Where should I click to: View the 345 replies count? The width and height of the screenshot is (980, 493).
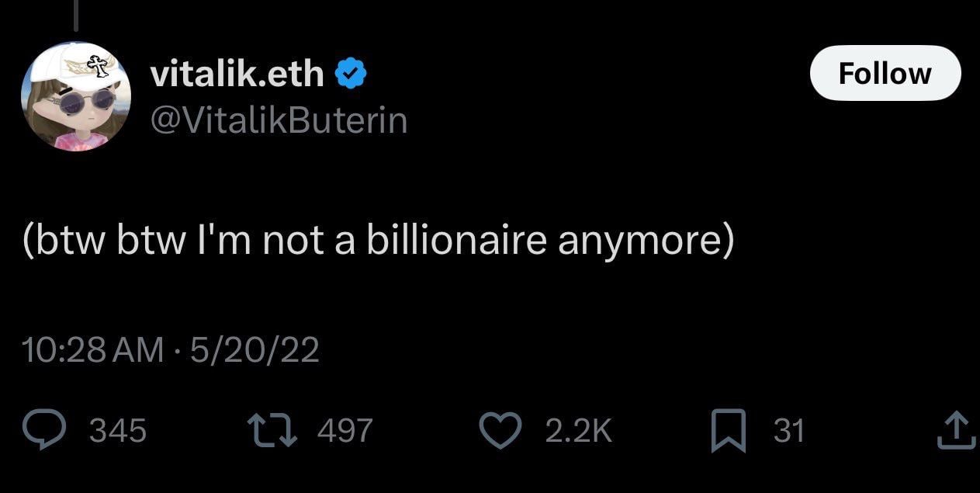119,430
